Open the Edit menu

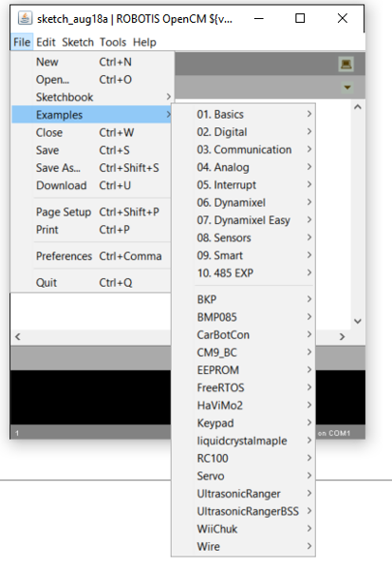click(46, 42)
